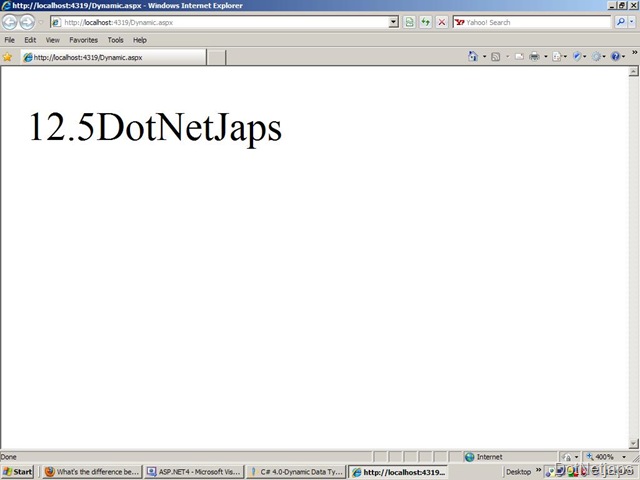Click the Compatibility View page icon
Screen dimensions: 640x480
pos(409,22)
